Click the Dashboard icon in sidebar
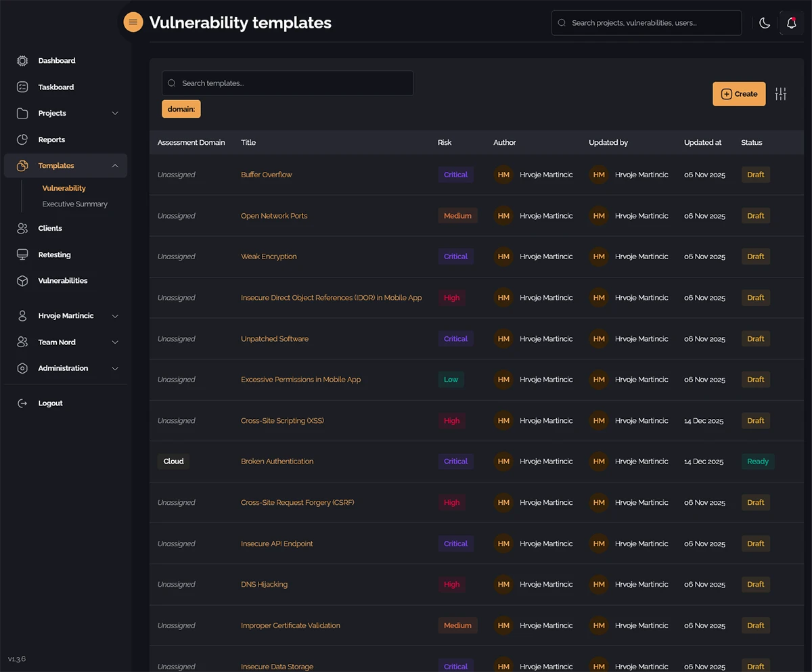The width and height of the screenshot is (812, 672). 22,61
